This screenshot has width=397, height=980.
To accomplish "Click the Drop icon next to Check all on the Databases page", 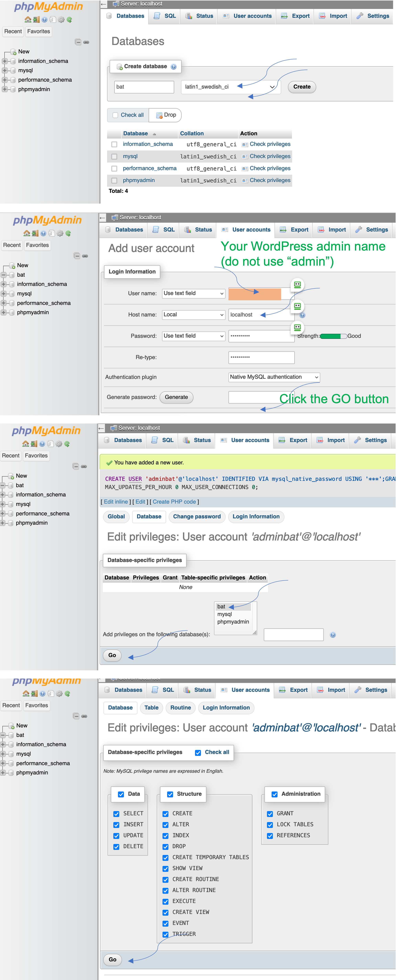I will pos(159,115).
